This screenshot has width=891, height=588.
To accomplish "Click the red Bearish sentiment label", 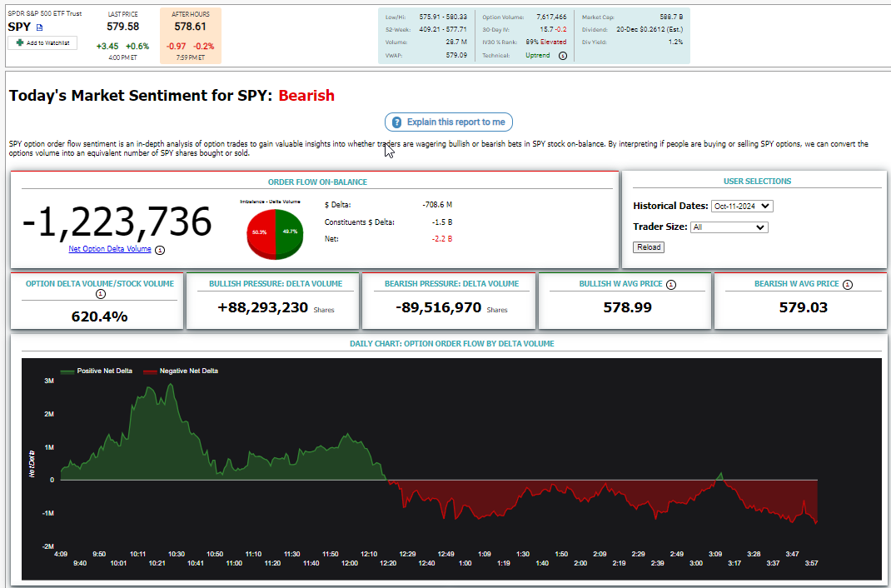I will 306,96.
